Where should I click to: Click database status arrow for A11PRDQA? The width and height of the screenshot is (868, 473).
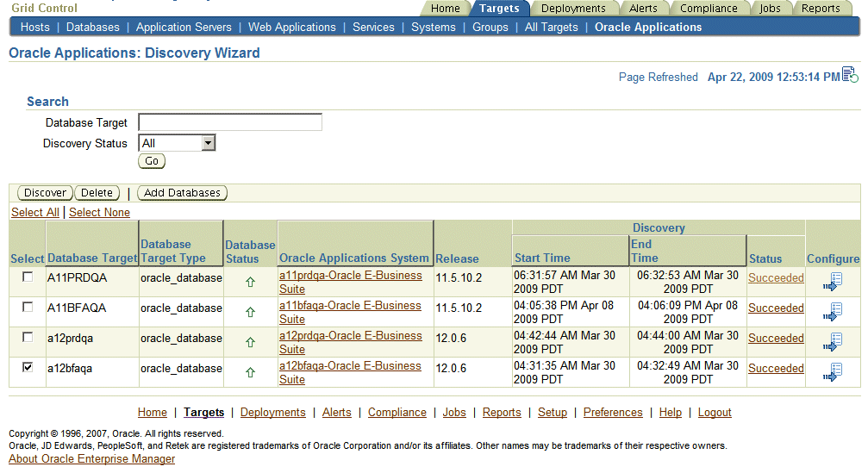tap(250, 282)
